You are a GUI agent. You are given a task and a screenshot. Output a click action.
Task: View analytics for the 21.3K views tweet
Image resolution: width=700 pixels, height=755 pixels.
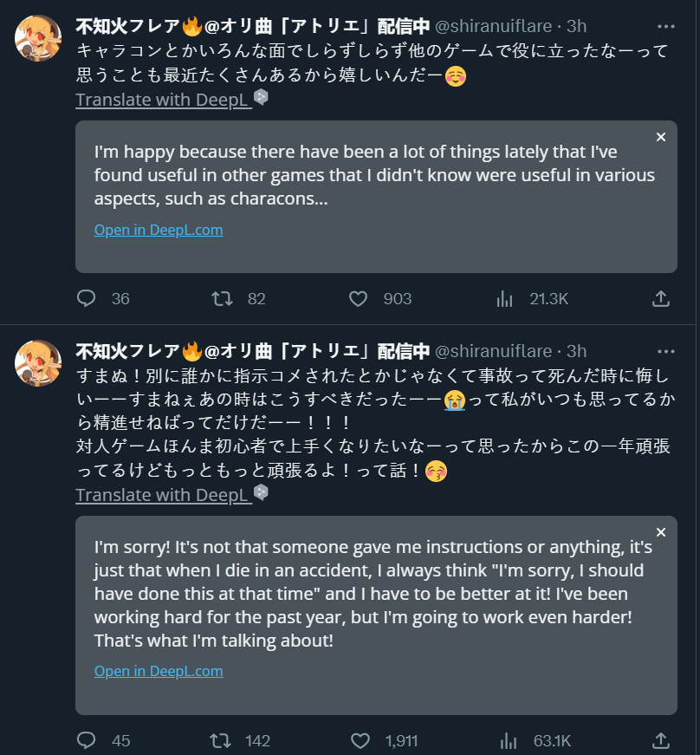point(505,299)
